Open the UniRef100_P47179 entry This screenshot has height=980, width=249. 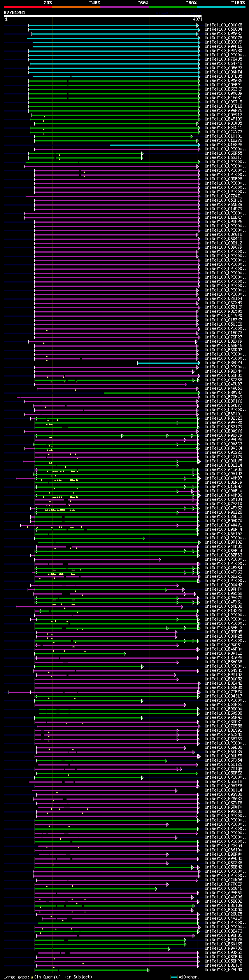click(x=223, y=457)
